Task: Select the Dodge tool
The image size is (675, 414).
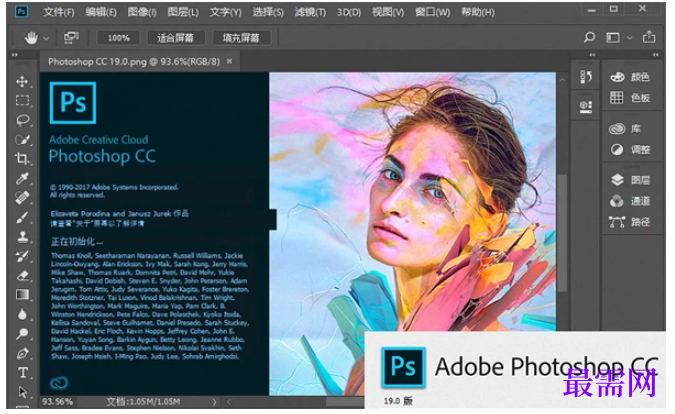Action: (22, 334)
